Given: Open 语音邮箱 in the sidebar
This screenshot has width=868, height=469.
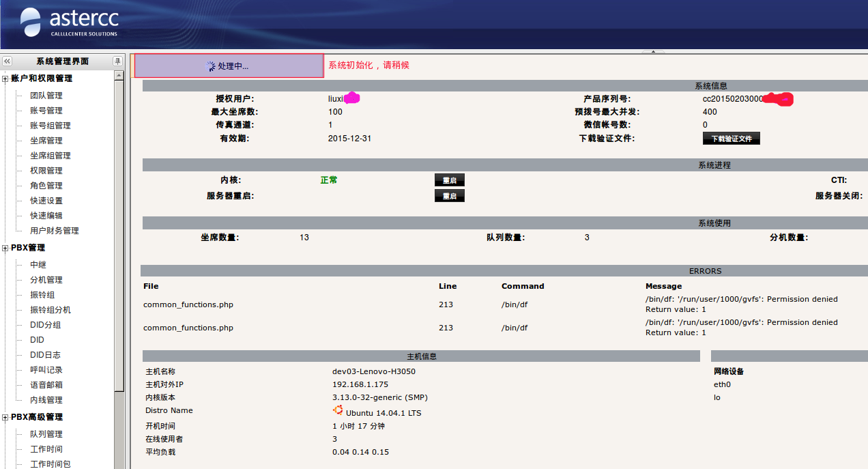Looking at the screenshot, I should point(46,385).
